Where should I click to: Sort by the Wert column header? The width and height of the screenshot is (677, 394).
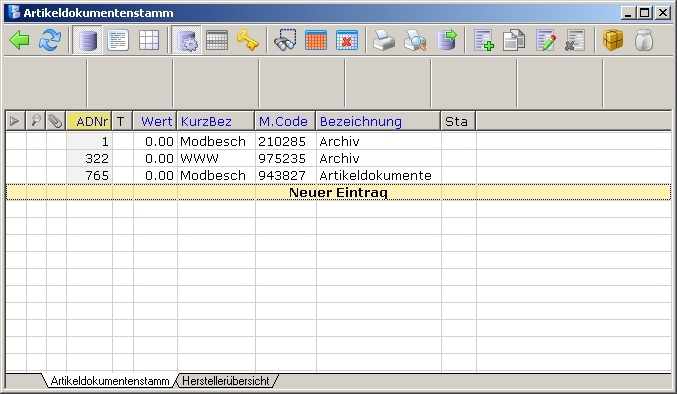[x=155, y=121]
